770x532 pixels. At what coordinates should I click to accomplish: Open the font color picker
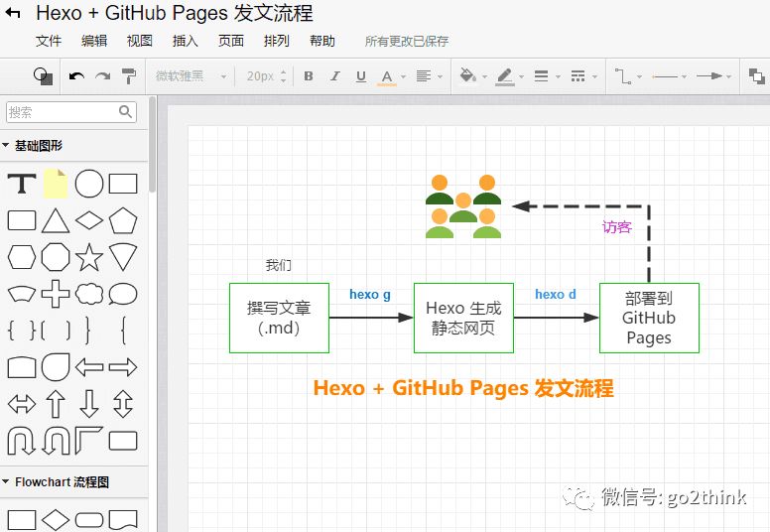[391, 77]
